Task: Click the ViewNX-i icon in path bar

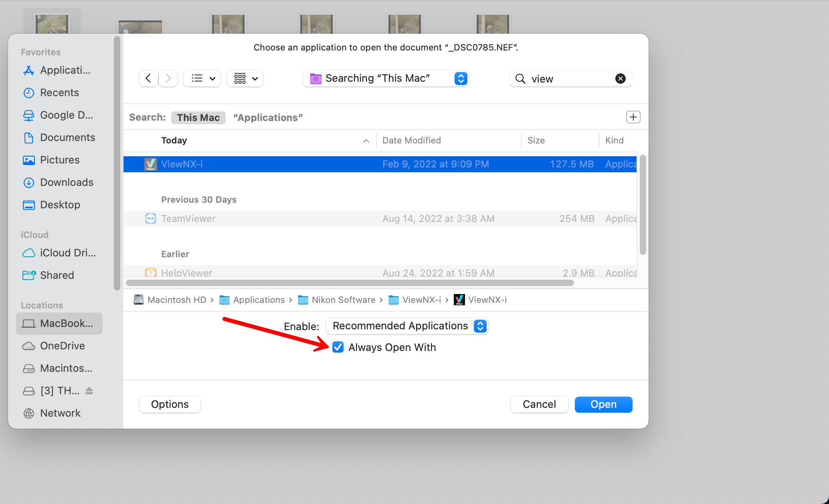Action: [459, 300]
